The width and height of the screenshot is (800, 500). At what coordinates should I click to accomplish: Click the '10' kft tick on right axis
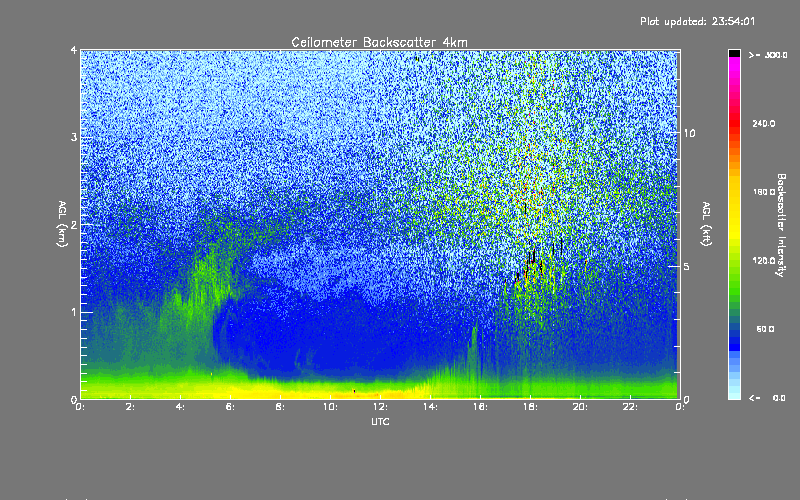(689, 133)
